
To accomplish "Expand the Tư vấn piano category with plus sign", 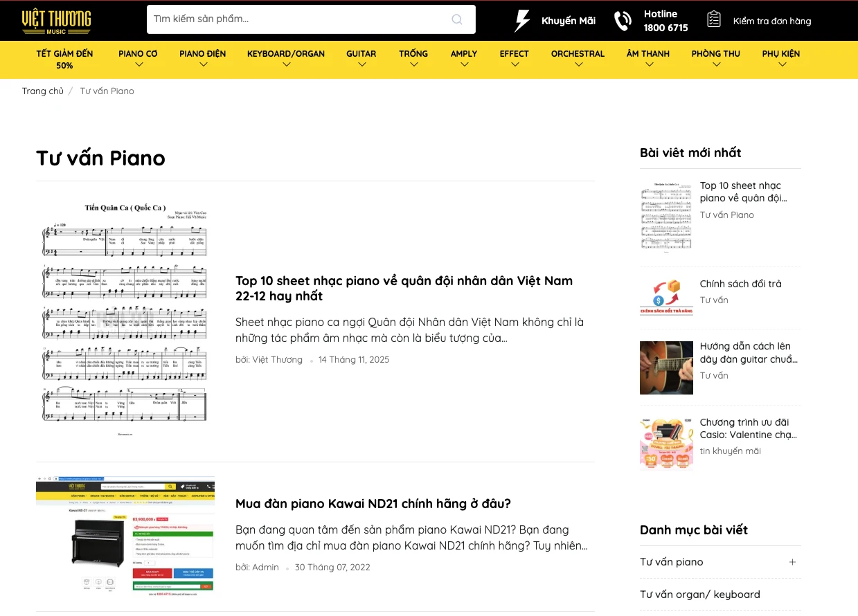I will [792, 562].
